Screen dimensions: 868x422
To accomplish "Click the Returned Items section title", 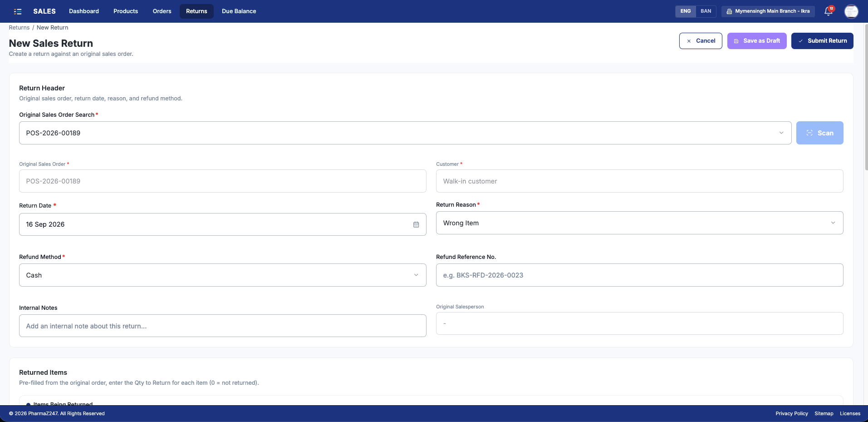I will (x=43, y=372).
